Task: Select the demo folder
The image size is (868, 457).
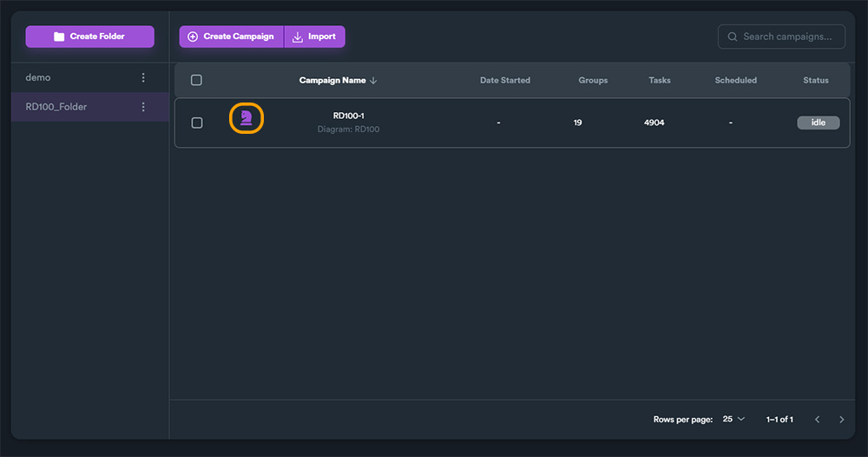Action: 90,77
